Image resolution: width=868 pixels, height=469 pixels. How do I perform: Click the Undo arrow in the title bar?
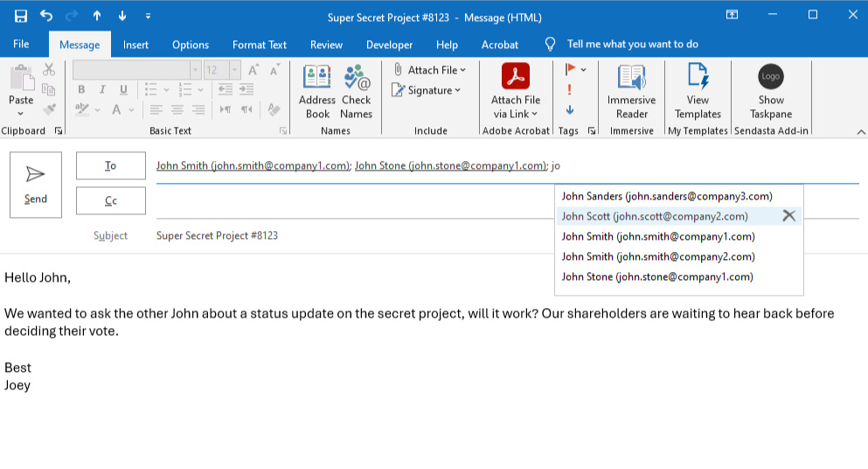tap(46, 16)
